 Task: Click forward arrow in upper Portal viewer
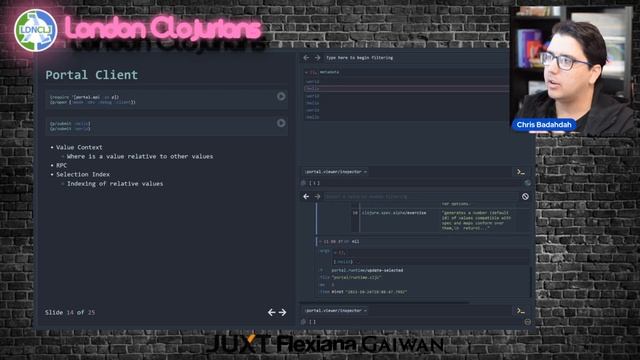[x=317, y=58]
